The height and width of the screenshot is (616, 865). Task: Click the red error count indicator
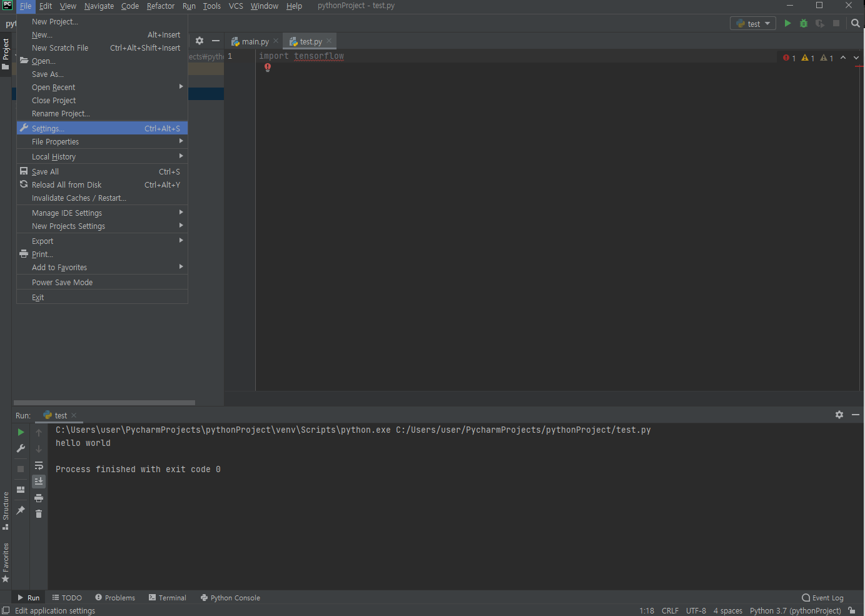pos(789,58)
